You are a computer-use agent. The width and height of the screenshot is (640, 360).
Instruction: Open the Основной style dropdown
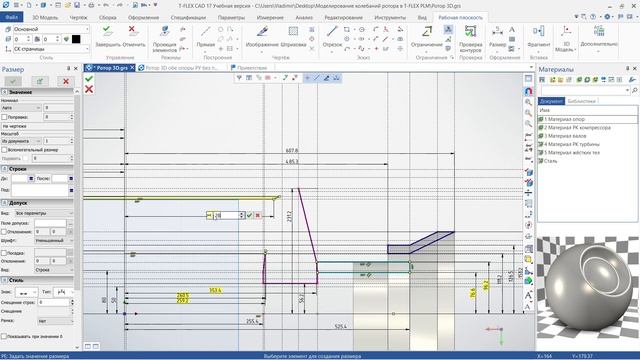(x=51, y=29)
